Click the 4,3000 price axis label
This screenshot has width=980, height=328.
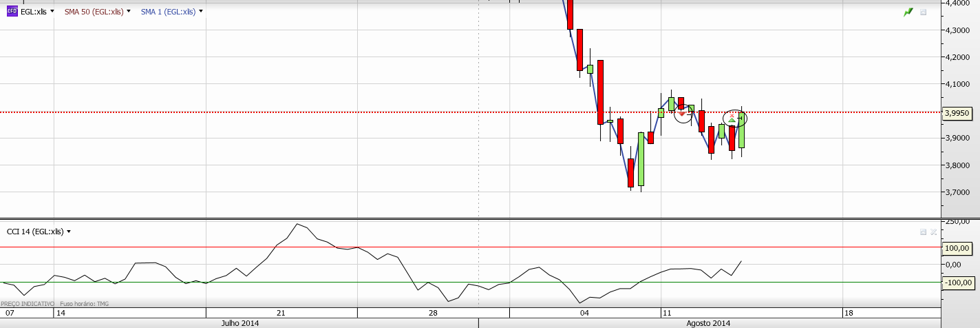pyautogui.click(x=957, y=31)
